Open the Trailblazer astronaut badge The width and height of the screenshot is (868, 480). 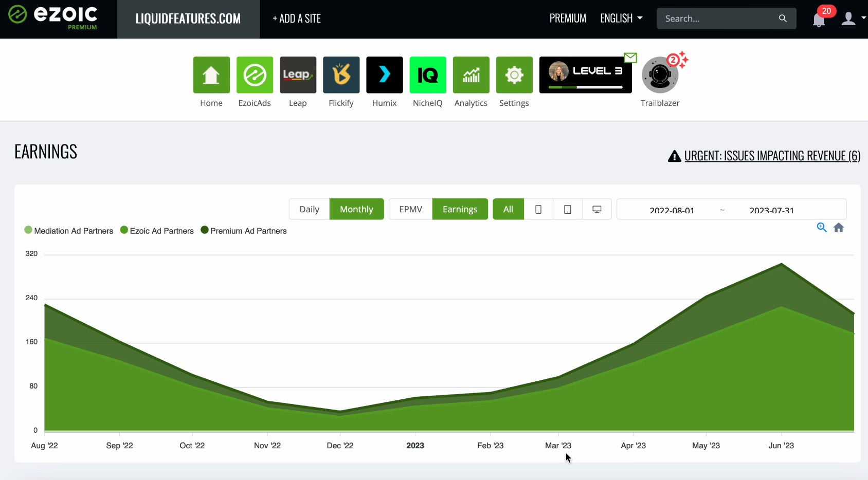point(660,75)
